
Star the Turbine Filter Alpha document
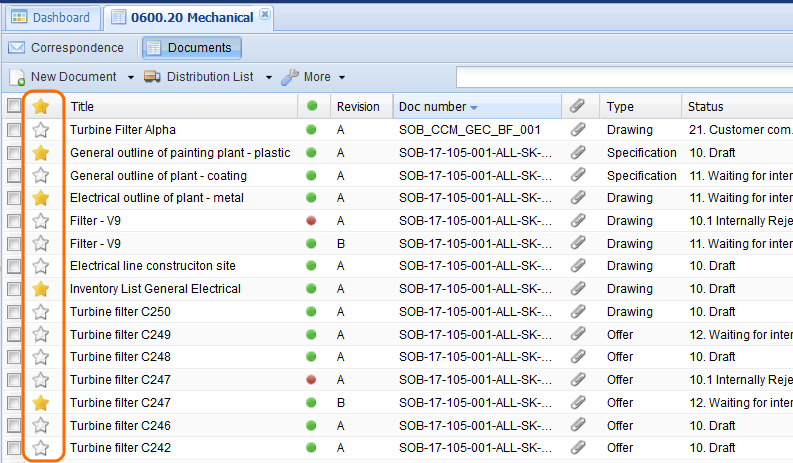point(41,130)
